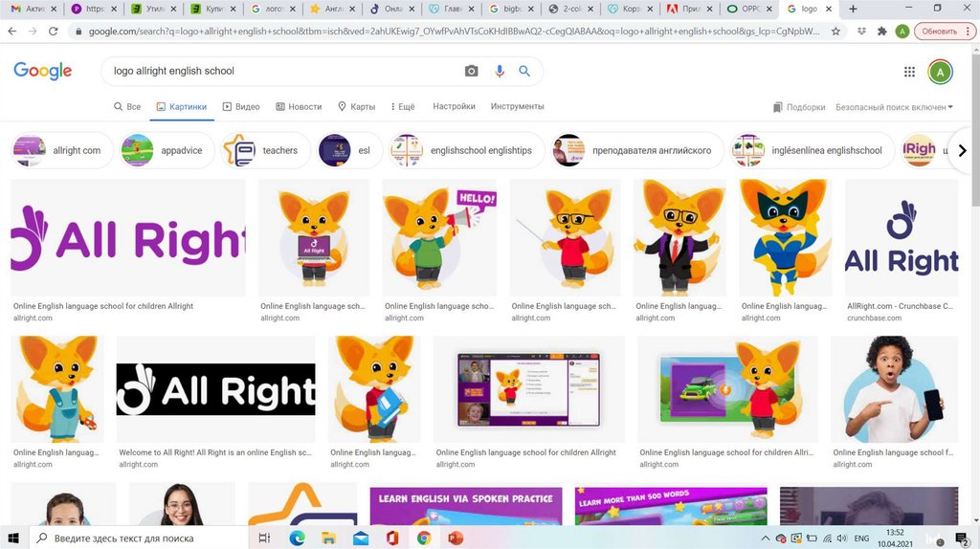The height and width of the screenshot is (549, 980).
Task: Click the search query input field
Action: coord(281,71)
